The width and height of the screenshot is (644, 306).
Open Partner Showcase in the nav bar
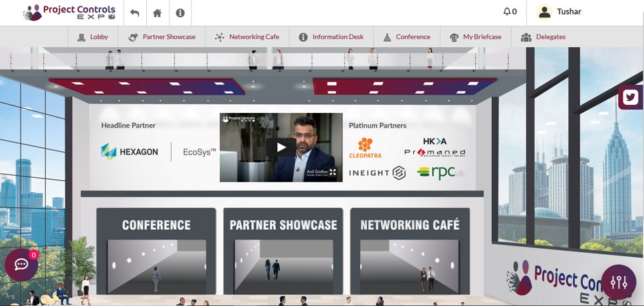161,37
